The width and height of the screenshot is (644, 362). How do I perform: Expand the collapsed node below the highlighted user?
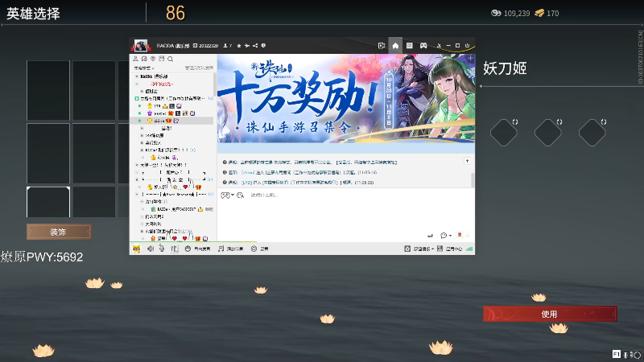pos(142,128)
